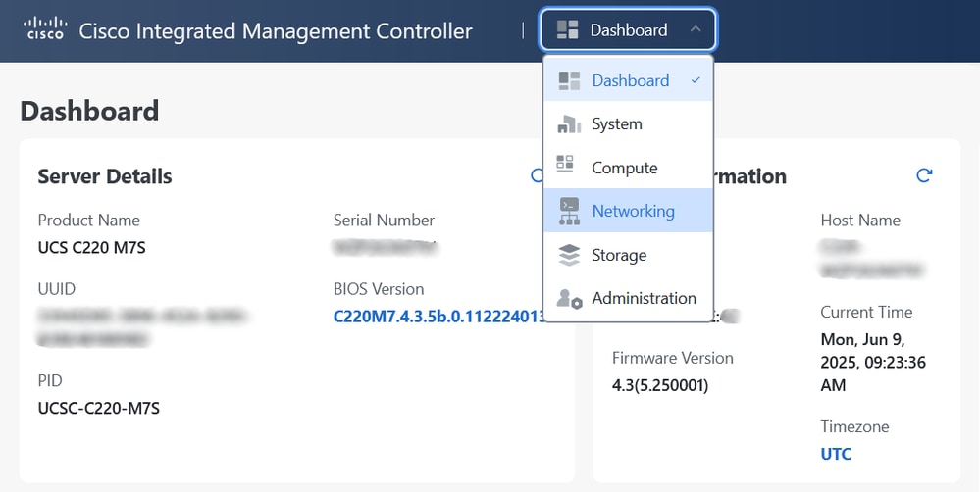Click the Networking topology icon
The image size is (980, 492).
pyautogui.click(x=569, y=211)
